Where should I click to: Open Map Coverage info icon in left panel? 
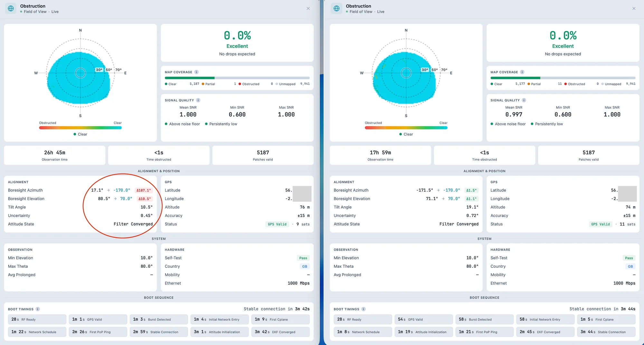pos(196,72)
